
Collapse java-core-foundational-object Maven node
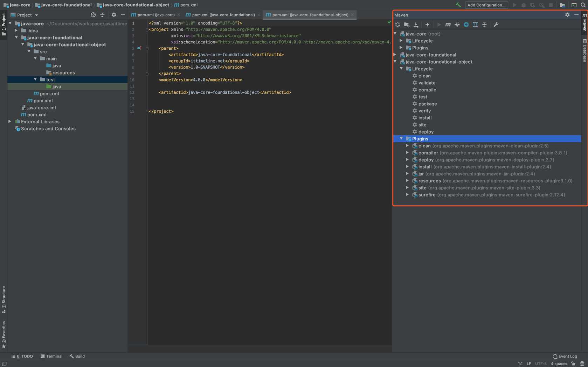click(x=395, y=62)
